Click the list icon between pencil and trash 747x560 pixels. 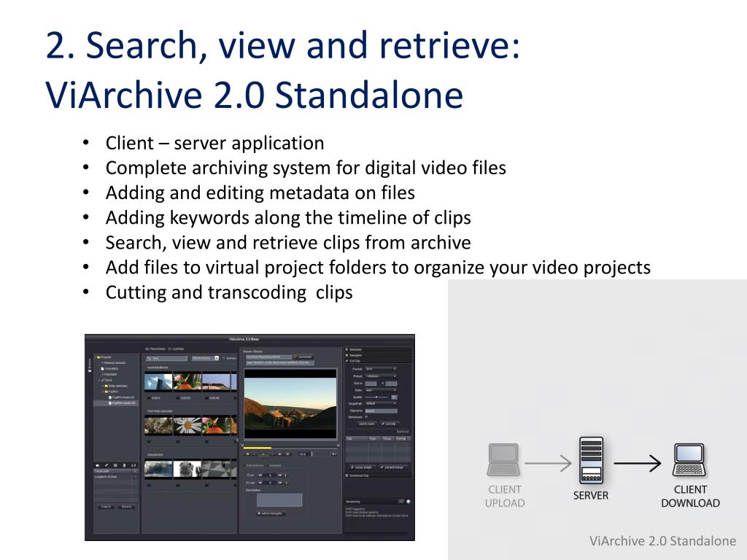pyautogui.click(x=115, y=465)
